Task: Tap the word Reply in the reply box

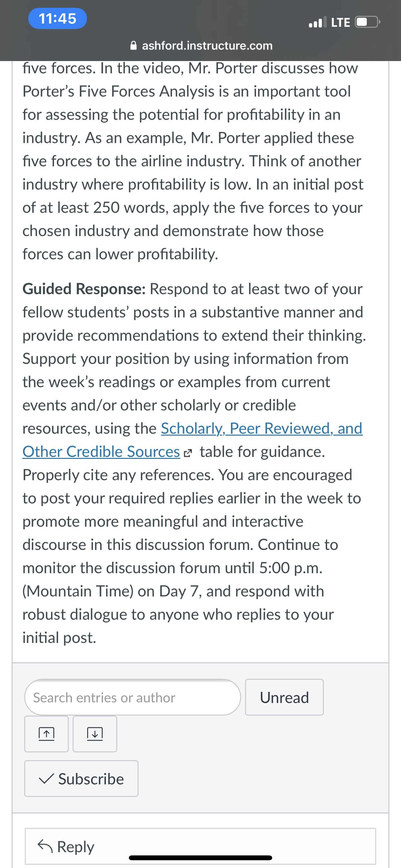Action: click(x=76, y=847)
